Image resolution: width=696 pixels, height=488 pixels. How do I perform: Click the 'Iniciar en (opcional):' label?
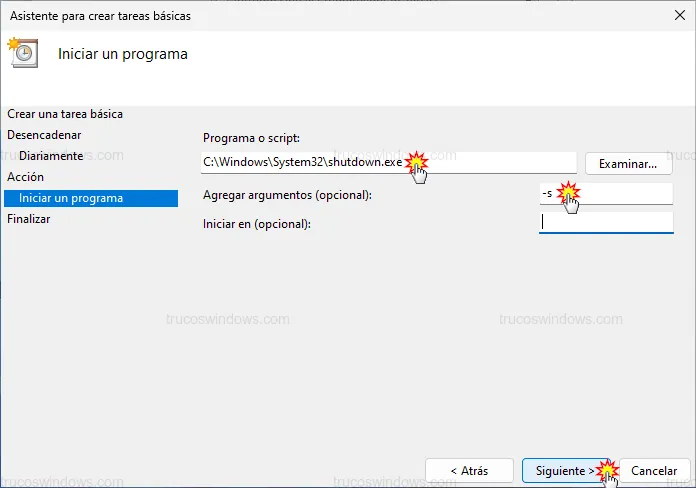(x=257, y=224)
